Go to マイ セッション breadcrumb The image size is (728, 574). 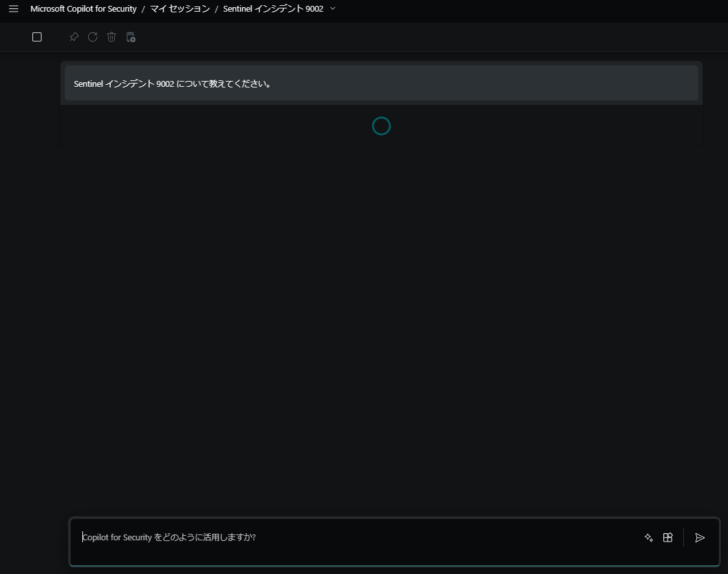180,9
